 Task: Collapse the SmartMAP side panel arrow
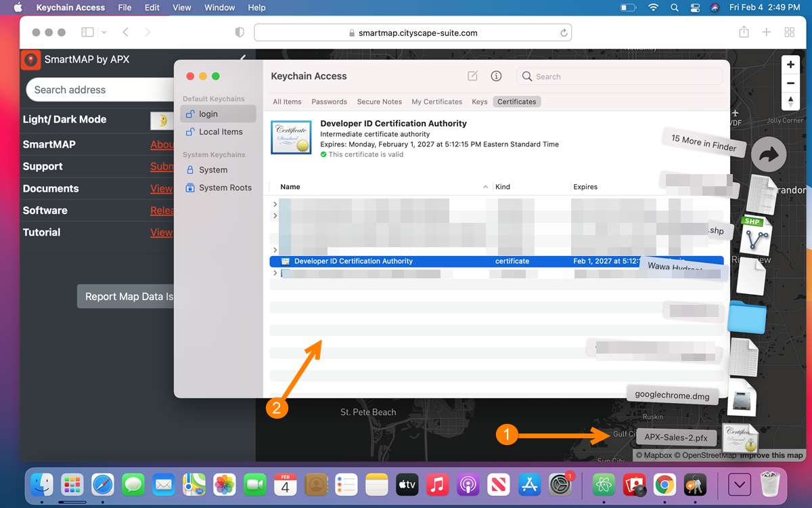[x=243, y=59]
